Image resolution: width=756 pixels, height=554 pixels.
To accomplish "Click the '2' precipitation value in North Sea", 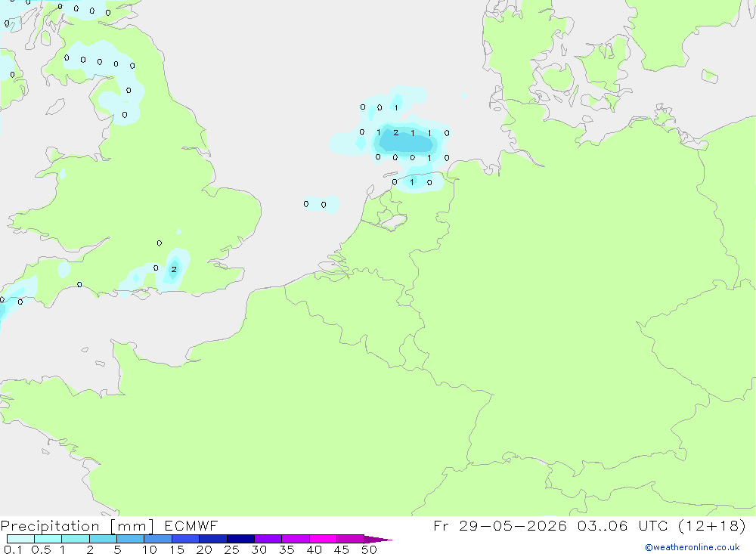I will [396, 132].
